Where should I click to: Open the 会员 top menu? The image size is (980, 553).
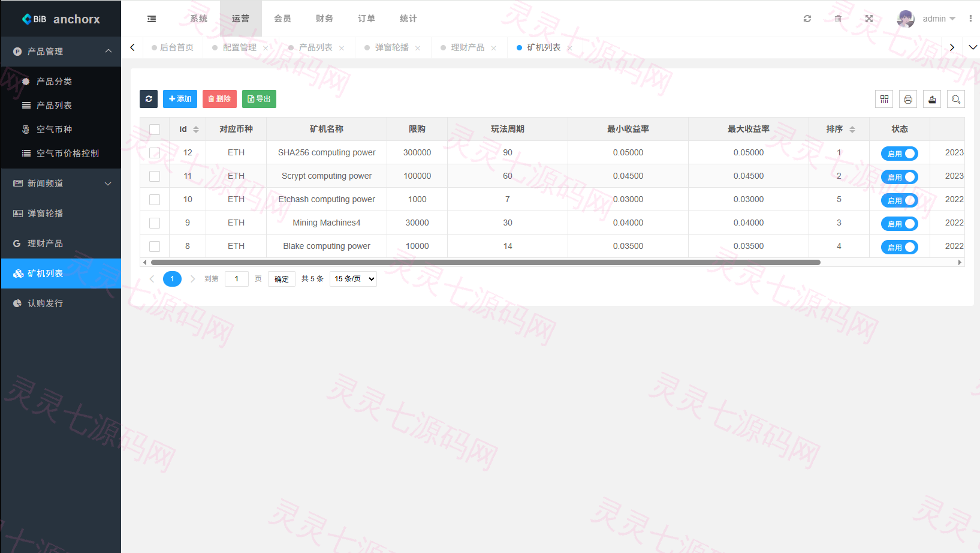pyautogui.click(x=283, y=19)
